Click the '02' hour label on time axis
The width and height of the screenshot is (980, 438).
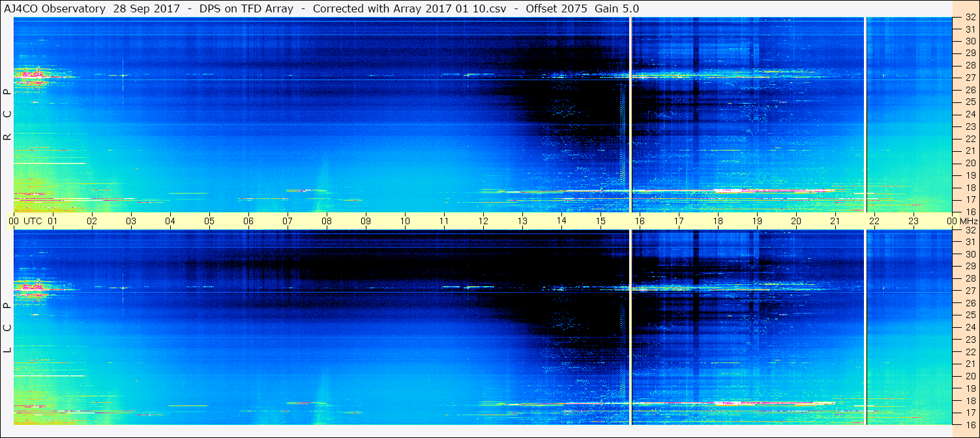click(x=92, y=221)
